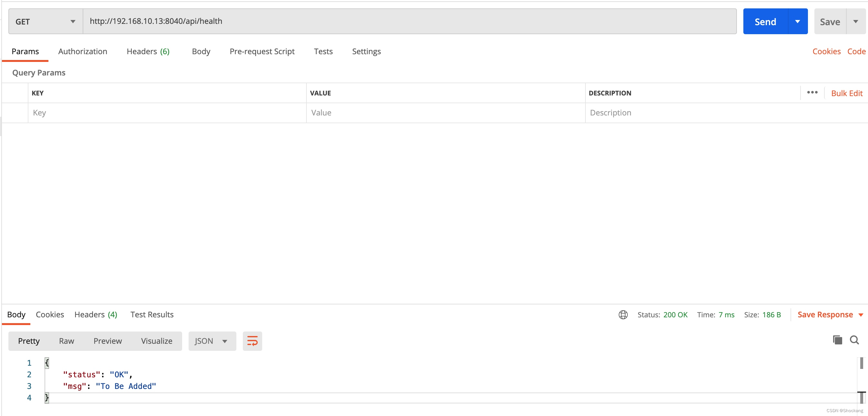The width and height of the screenshot is (868, 416).
Task: Click the wrap text icon in response
Action: click(252, 341)
